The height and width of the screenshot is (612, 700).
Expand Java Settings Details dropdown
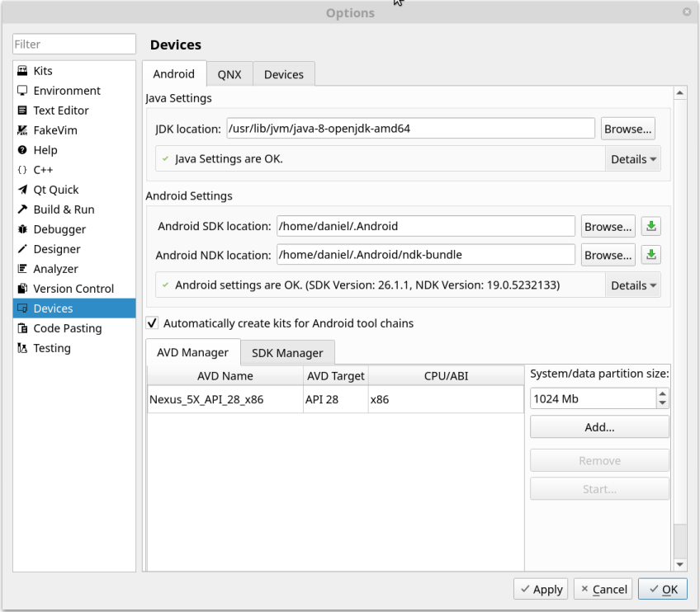pyautogui.click(x=633, y=159)
